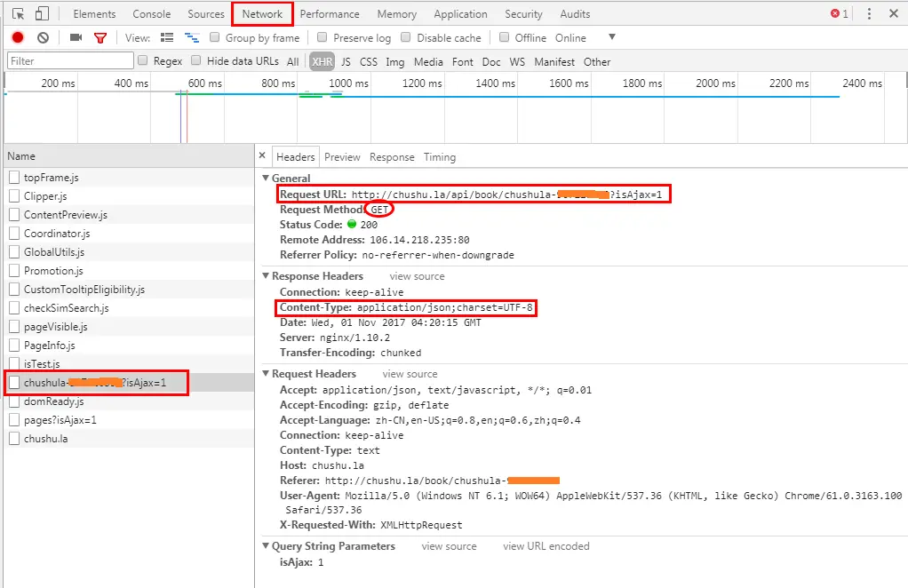Show the Headers detail tab
Screen dimensions: 908x588
[295, 157]
